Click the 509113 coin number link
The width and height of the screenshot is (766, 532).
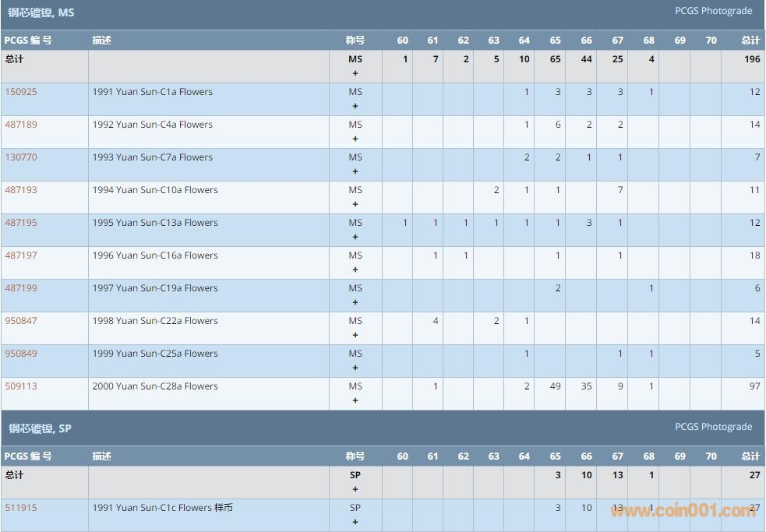[x=21, y=386]
